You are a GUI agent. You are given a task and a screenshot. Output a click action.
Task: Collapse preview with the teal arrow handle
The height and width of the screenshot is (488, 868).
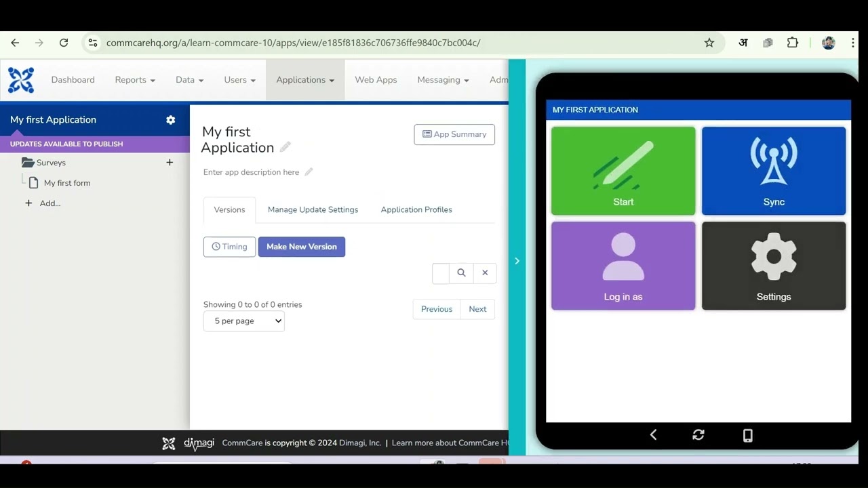click(x=517, y=261)
